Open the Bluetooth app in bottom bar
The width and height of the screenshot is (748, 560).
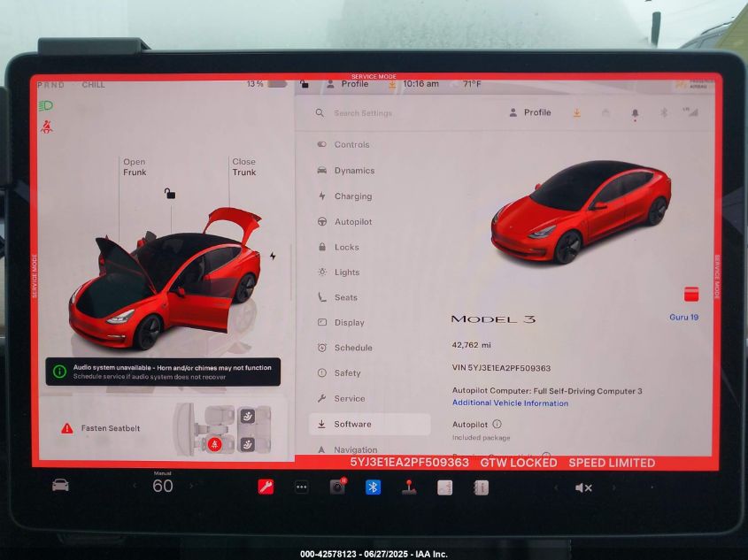click(x=373, y=487)
